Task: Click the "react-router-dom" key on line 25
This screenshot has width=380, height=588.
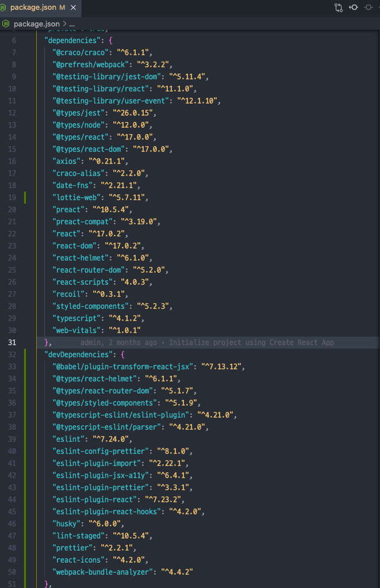Action: click(89, 270)
